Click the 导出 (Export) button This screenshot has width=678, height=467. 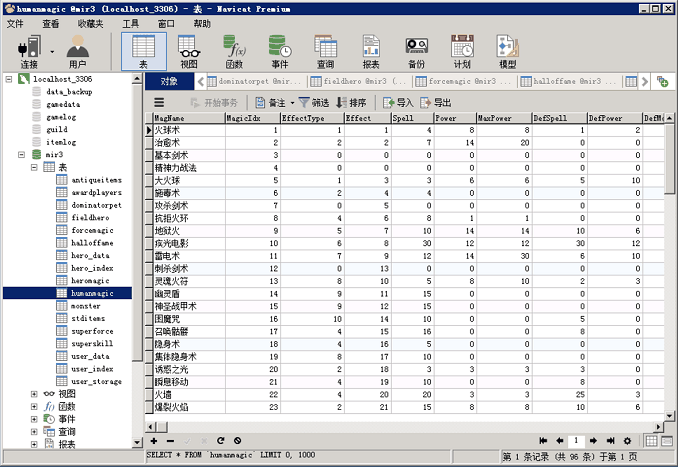click(436, 102)
